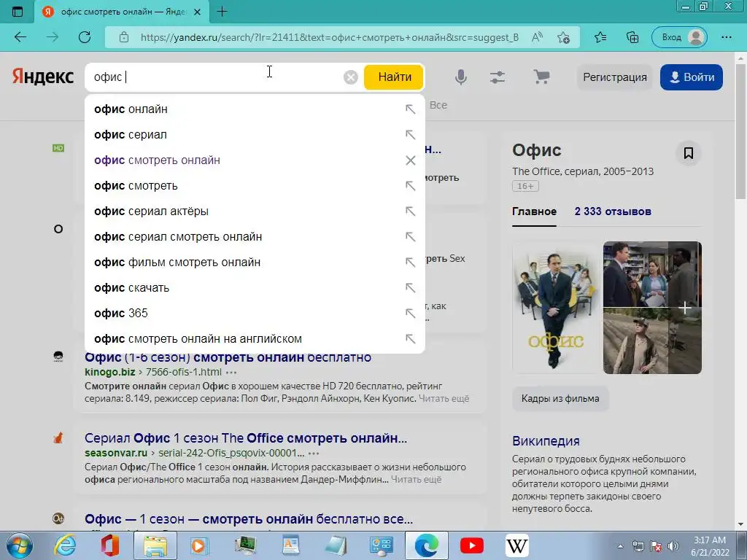747x560 pixels.
Task: Open Википедия heading link
Action: click(546, 441)
